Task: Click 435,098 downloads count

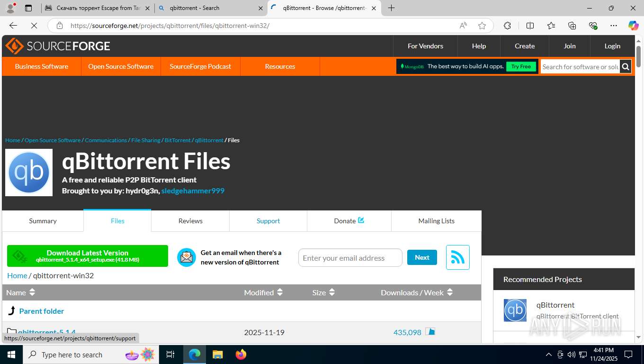Action: [x=407, y=332]
